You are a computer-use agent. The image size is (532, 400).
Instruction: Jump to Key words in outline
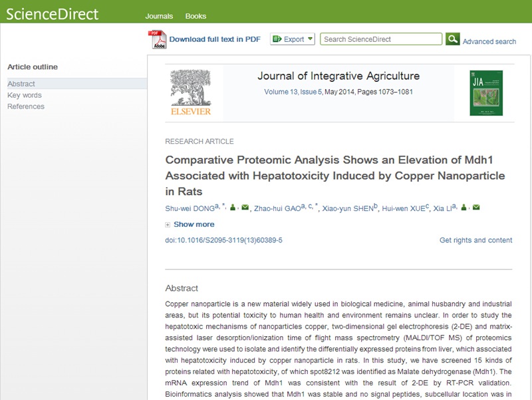point(25,95)
